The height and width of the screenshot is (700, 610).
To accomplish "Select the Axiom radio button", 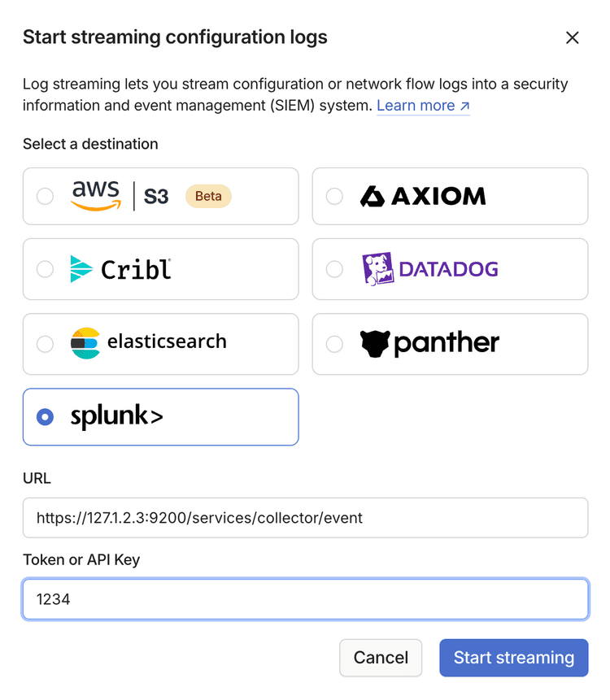I will (334, 196).
